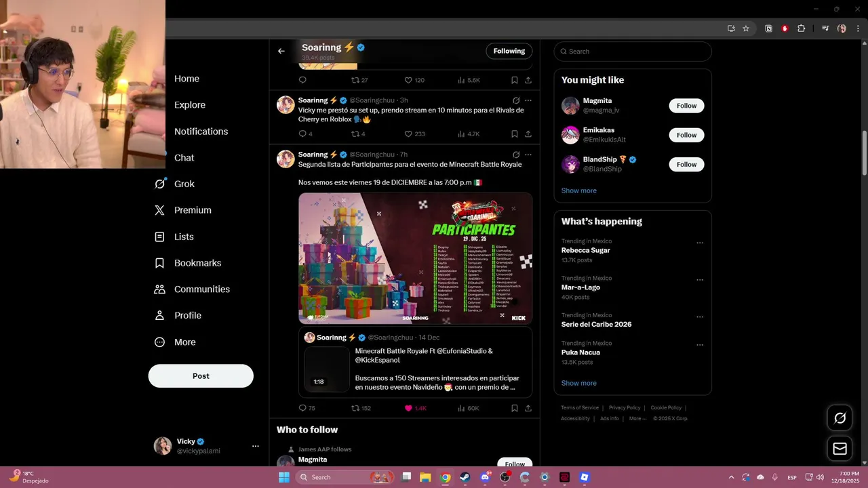Open the Windows Start menu
Image resolution: width=868 pixels, height=488 pixels.
(x=283, y=477)
